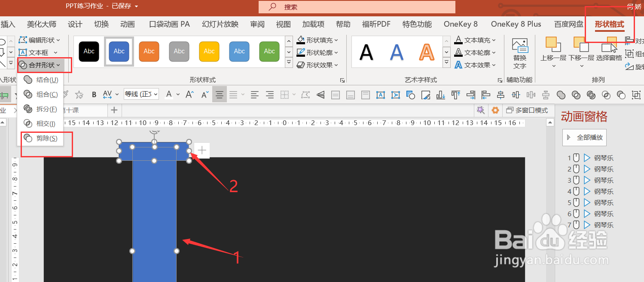Choose 拆分(F) from merge shapes menu
The image size is (644, 282).
[41, 109]
